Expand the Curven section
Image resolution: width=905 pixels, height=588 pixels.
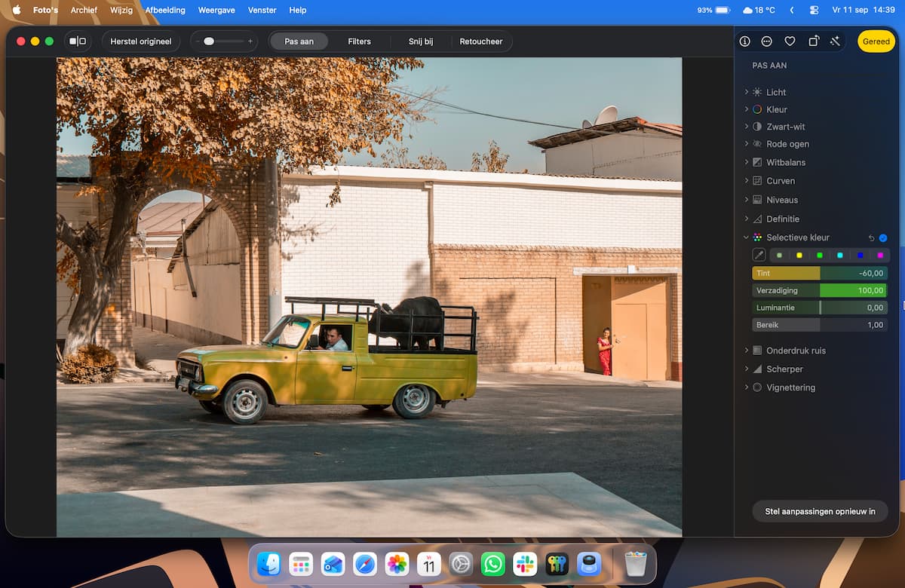(x=781, y=181)
